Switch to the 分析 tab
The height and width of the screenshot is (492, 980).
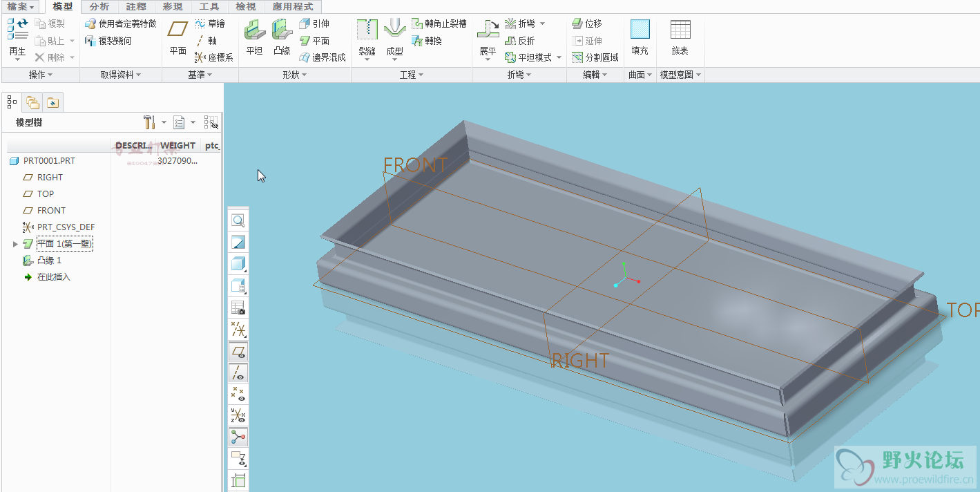pos(99,7)
